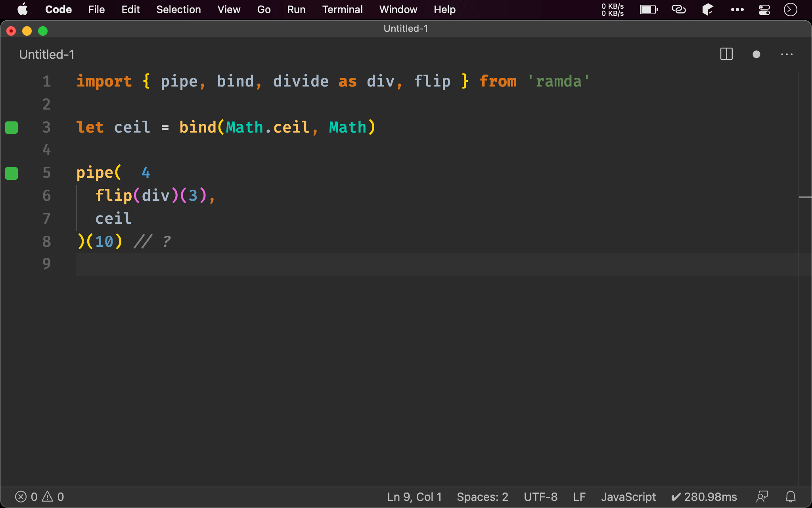Open the Edit menu
This screenshot has width=812, height=508.
130,9
